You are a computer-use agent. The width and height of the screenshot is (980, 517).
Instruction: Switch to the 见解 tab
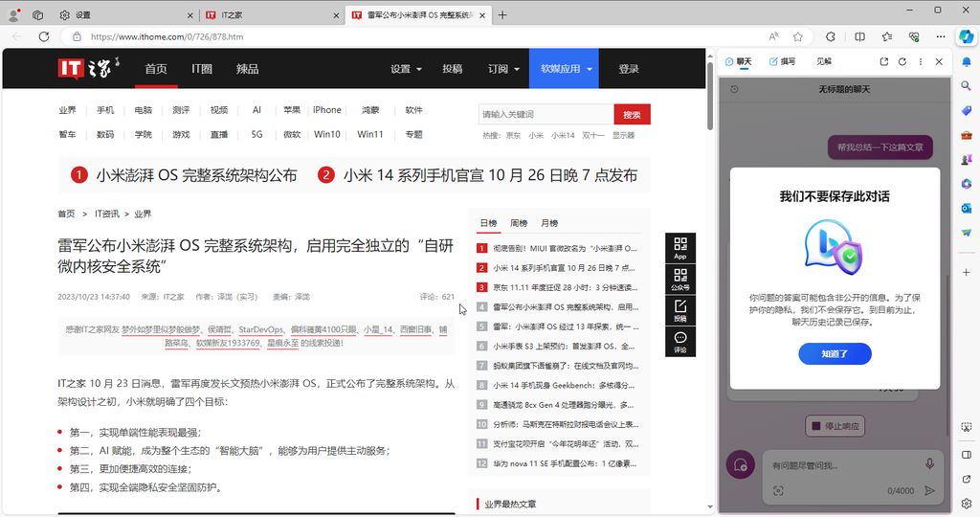pyautogui.click(x=824, y=61)
